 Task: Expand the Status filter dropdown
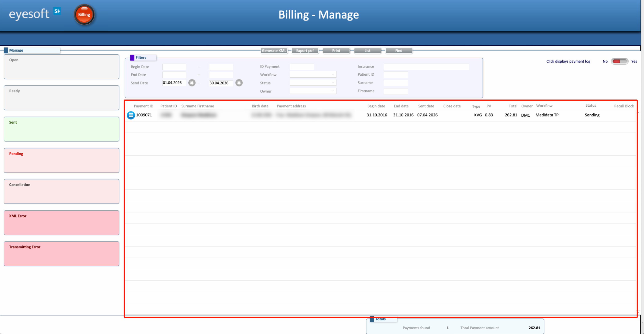(313, 83)
